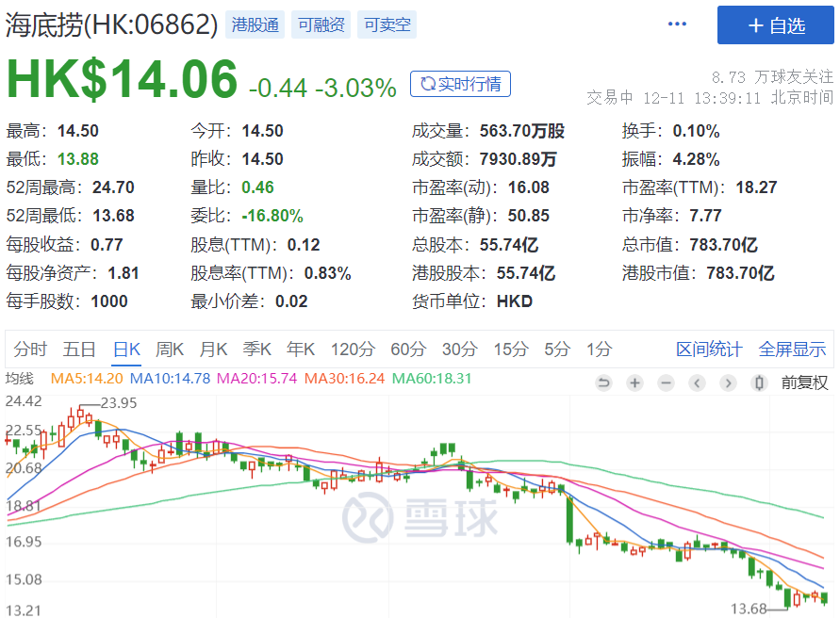Click the 货币单位 value HKD
The image size is (840, 618).
[x=515, y=301]
